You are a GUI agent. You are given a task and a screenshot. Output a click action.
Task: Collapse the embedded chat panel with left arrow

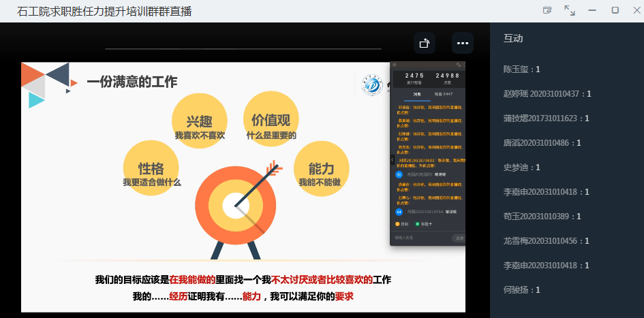pyautogui.click(x=392, y=159)
